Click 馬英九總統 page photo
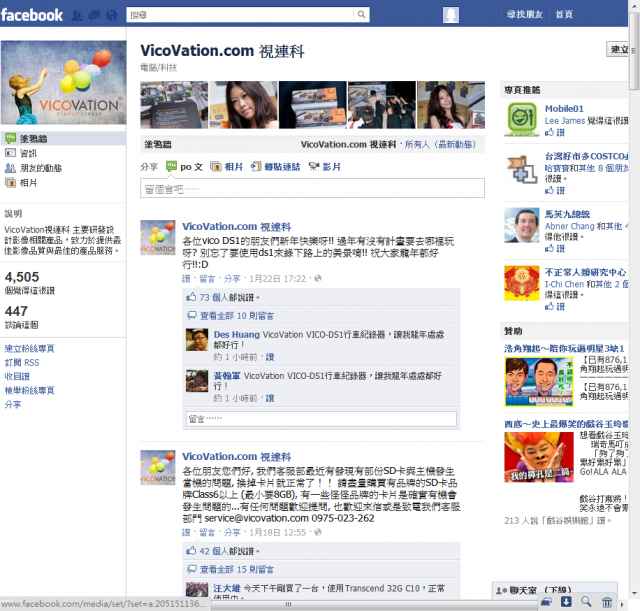The width and height of the screenshot is (640, 611). click(x=522, y=225)
